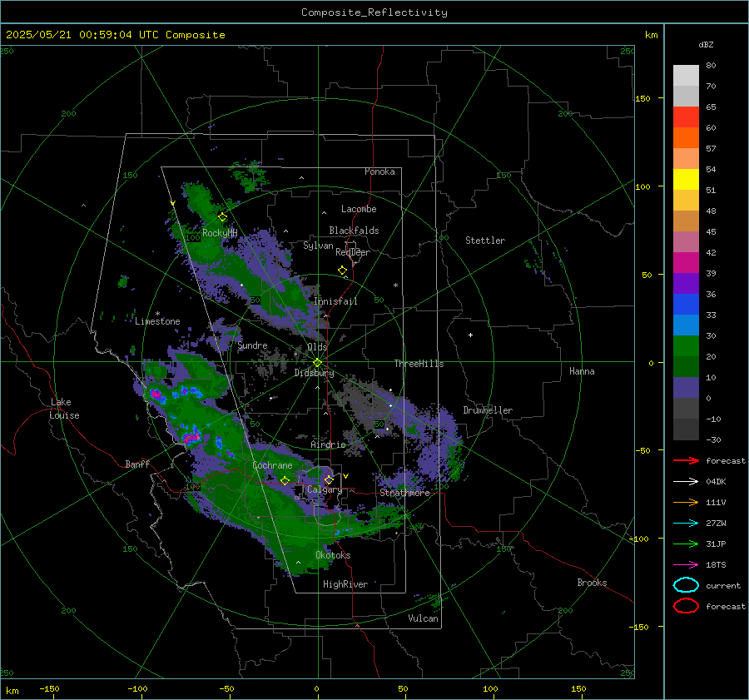Pick the blue 33-36 dBZ swatch

point(686,305)
